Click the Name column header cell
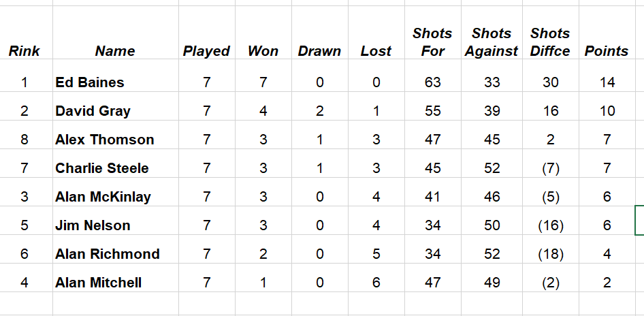Viewport: 644px width, 316px height. [x=115, y=51]
